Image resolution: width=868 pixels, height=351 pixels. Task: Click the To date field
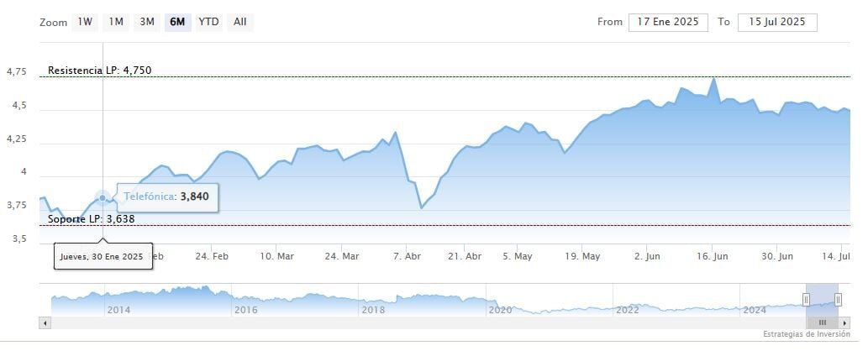point(777,22)
